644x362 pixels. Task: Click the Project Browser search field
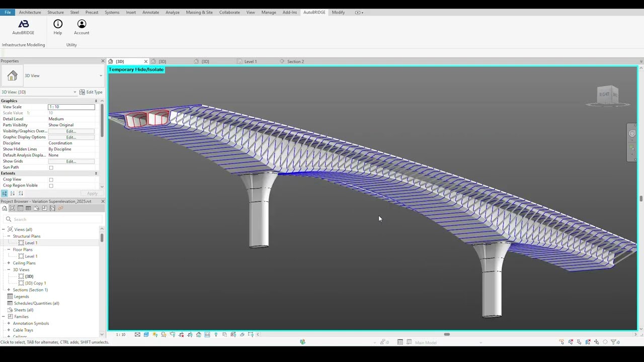coord(53,219)
